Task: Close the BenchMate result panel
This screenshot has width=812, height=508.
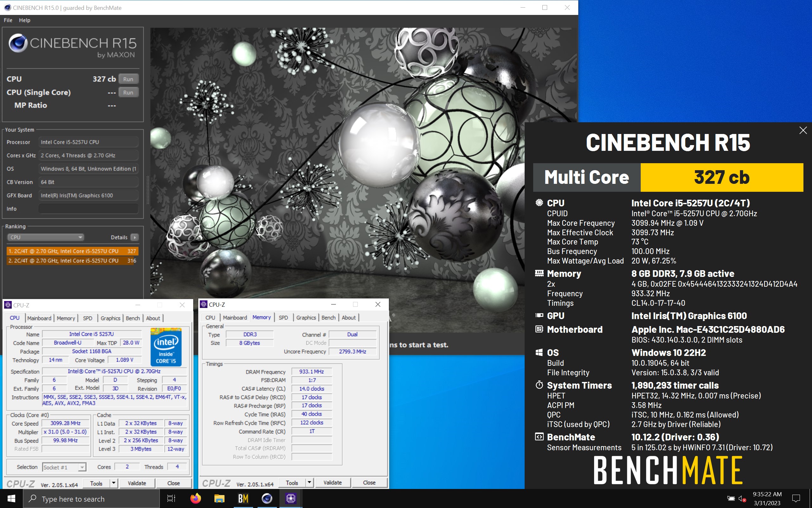Action: coord(803,130)
